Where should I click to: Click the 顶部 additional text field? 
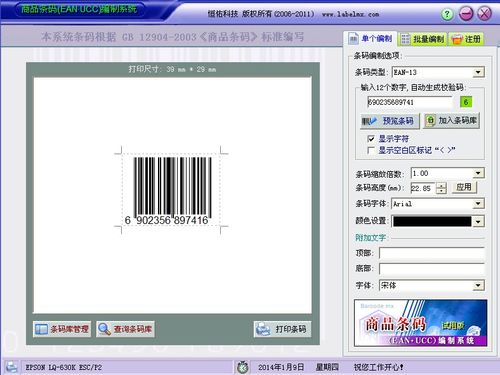point(432,253)
